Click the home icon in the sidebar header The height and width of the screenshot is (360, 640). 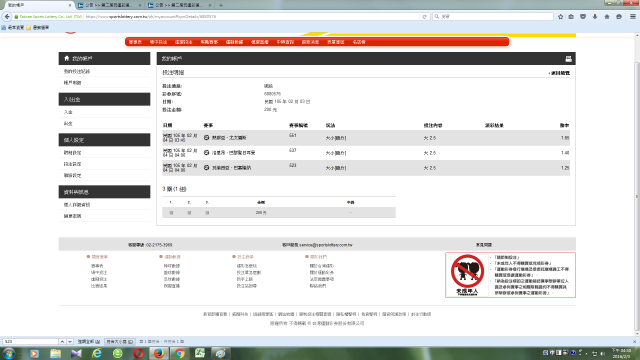[x=67, y=58]
